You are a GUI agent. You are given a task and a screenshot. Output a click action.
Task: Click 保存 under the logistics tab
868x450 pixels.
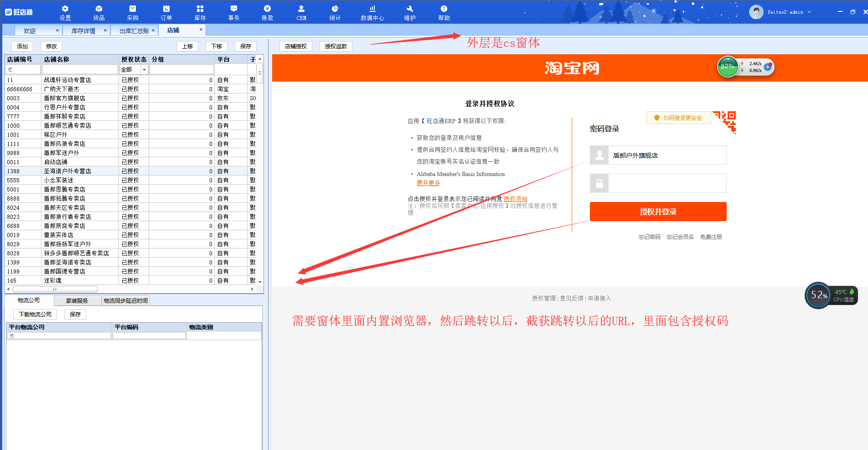coord(75,314)
